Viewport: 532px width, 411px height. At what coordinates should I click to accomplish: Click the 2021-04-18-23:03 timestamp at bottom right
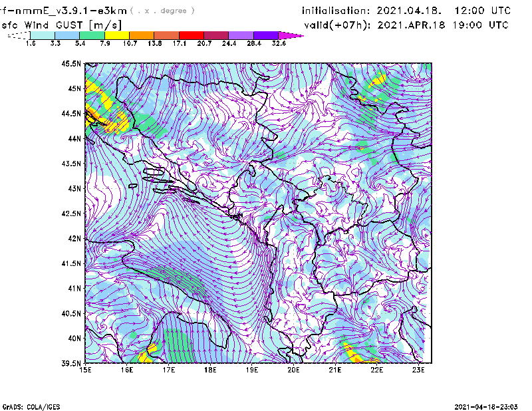[489, 406]
